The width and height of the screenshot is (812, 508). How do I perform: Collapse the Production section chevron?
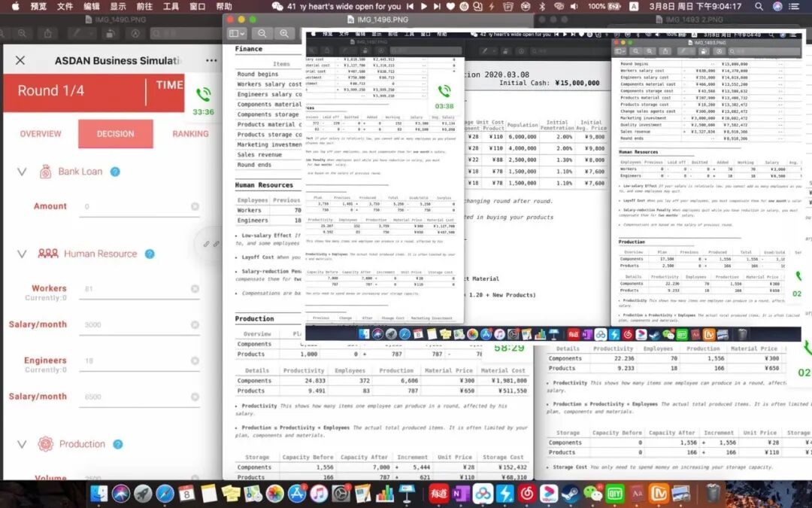click(22, 444)
